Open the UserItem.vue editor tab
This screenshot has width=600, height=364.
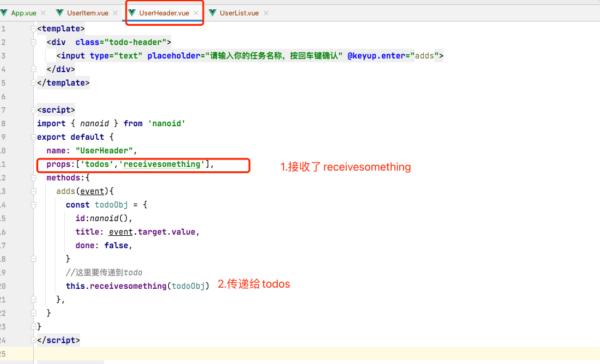point(87,13)
